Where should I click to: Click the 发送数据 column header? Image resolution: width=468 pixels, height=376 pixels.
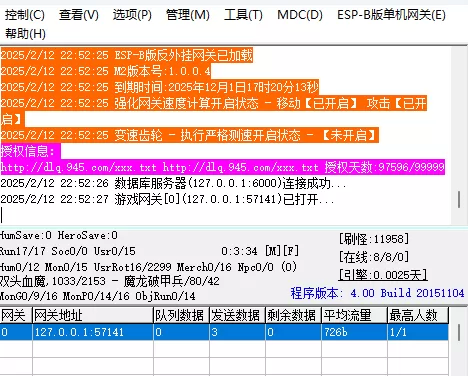pos(237,315)
